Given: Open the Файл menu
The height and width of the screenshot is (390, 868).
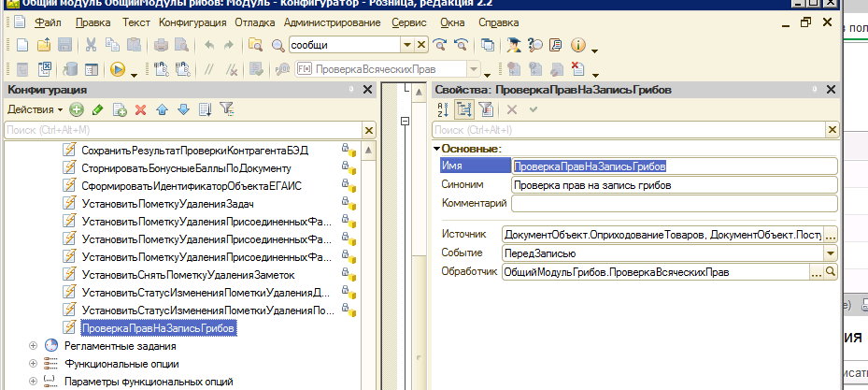Looking at the screenshot, I should click(48, 22).
